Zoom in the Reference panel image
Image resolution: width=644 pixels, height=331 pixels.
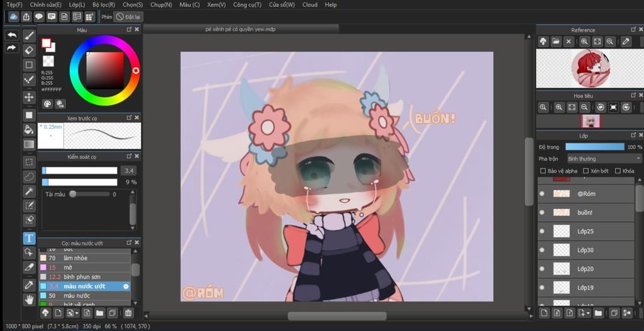click(x=584, y=41)
